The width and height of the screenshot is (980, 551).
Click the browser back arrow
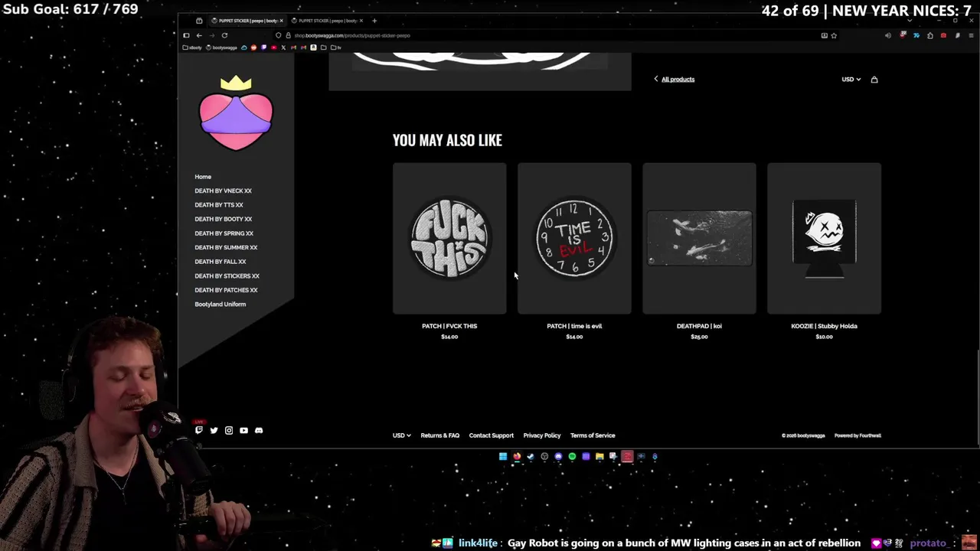pos(199,35)
